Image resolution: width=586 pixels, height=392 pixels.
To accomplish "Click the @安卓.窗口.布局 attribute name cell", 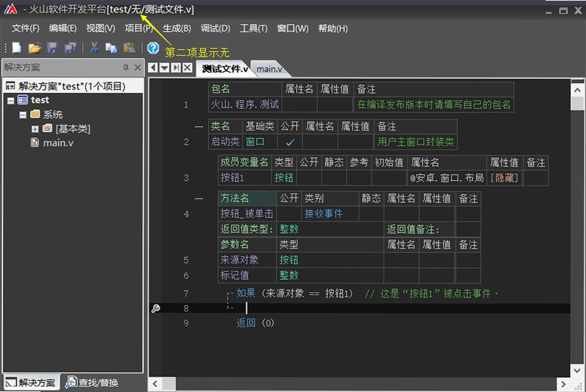I will tap(447, 177).
